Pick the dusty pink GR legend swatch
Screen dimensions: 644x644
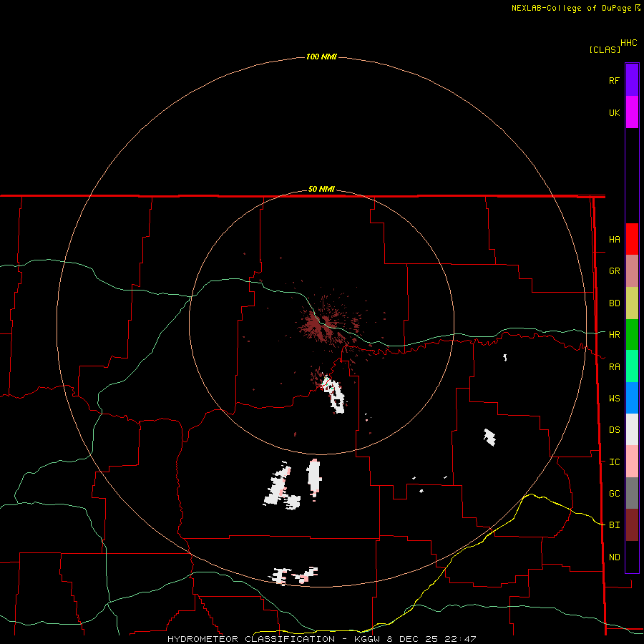point(632,271)
